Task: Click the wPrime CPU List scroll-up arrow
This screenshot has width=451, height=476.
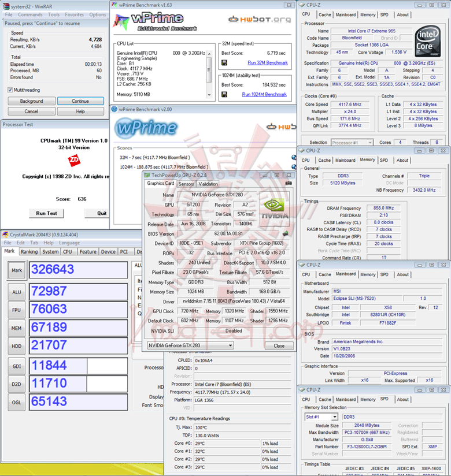Action: click(x=209, y=53)
